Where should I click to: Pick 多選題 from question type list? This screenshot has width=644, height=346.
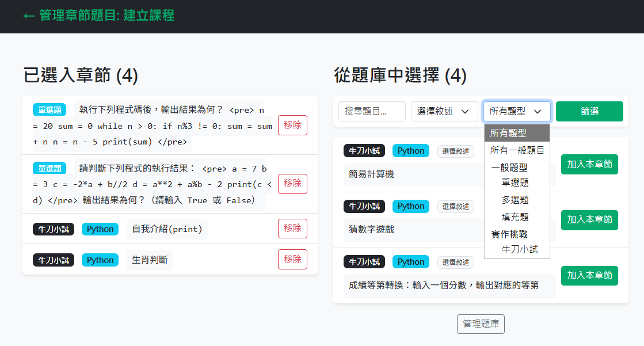[x=515, y=200]
